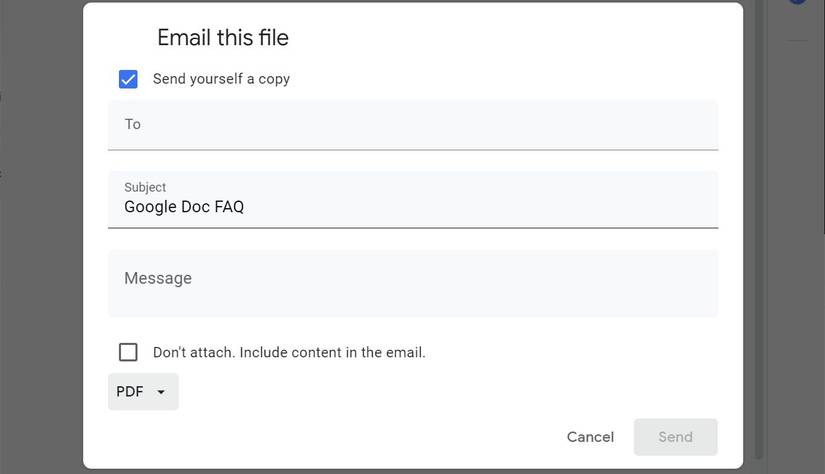Enable the Don't attach checkbox
The height and width of the screenshot is (474, 825).
tap(128, 352)
